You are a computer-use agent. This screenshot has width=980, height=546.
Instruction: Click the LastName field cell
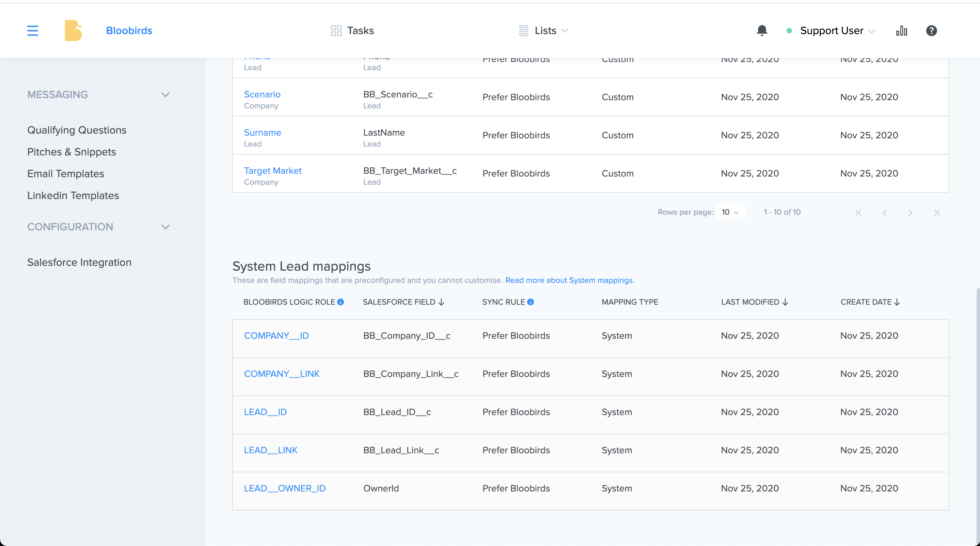(x=384, y=132)
